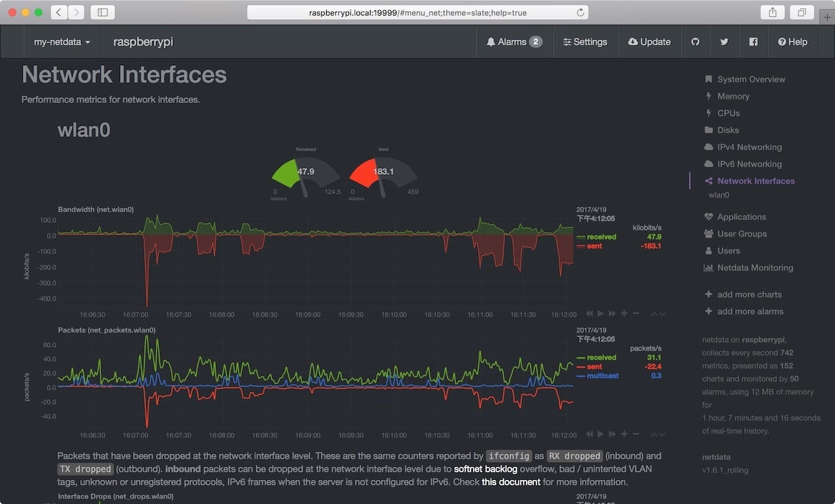Play the Bandwidth chart timeline

(x=601, y=314)
